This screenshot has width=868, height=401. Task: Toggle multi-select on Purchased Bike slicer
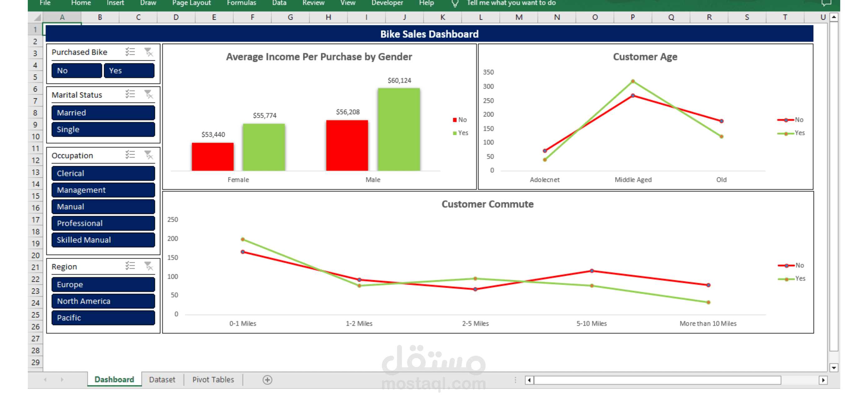point(130,52)
